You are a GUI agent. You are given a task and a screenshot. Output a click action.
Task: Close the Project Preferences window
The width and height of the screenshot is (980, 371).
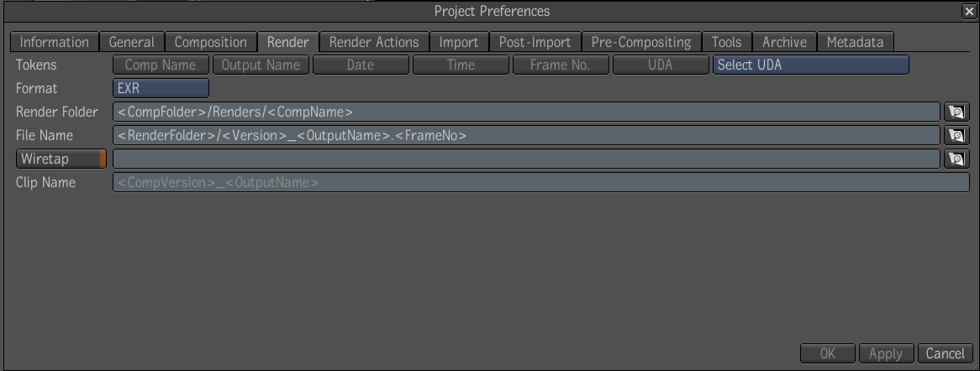[969, 11]
